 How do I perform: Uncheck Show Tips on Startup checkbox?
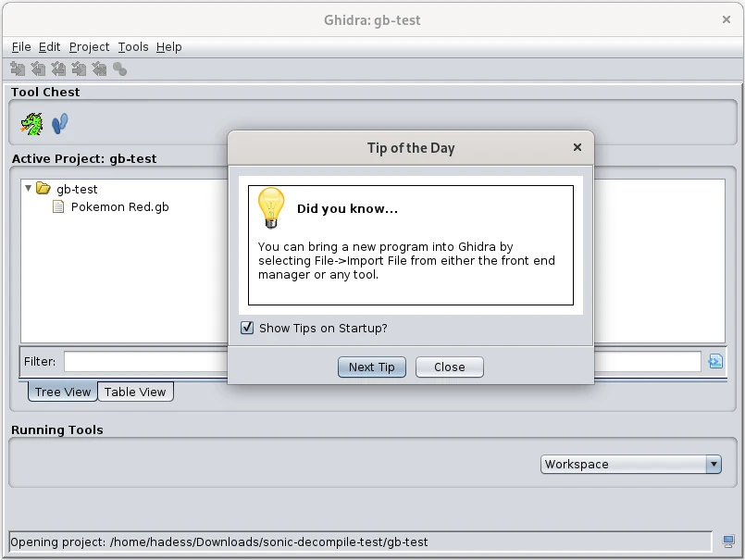(247, 328)
